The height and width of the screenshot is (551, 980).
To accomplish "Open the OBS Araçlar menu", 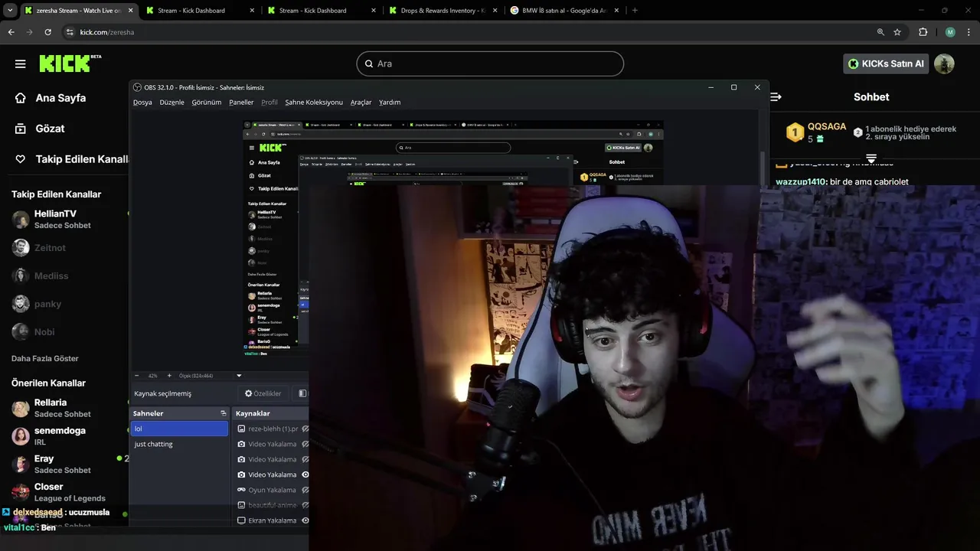I will point(361,102).
